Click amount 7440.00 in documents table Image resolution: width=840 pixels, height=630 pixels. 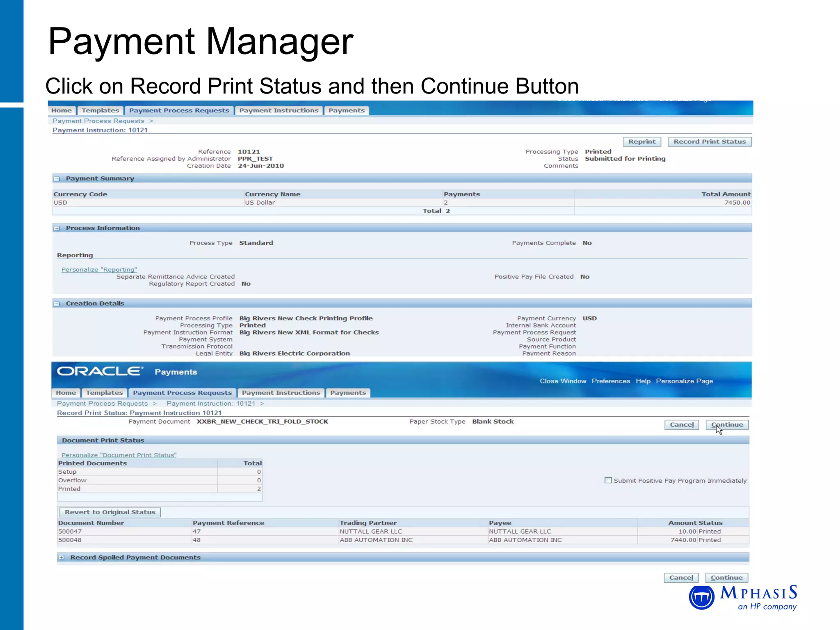click(x=683, y=540)
